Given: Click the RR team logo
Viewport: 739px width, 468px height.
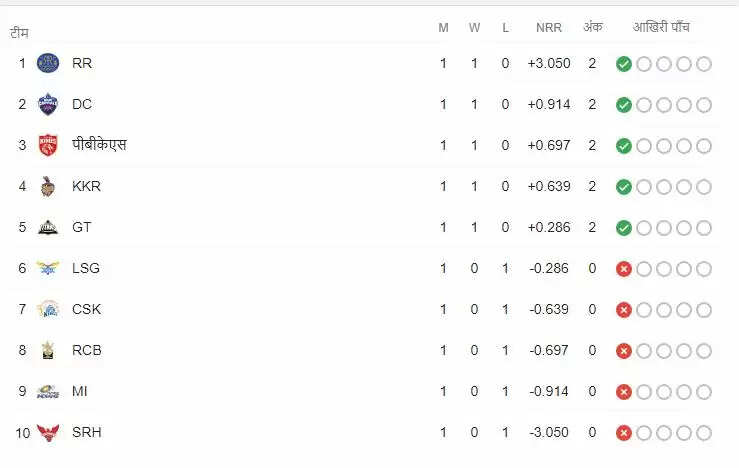Looking at the screenshot, I should coord(48,63).
